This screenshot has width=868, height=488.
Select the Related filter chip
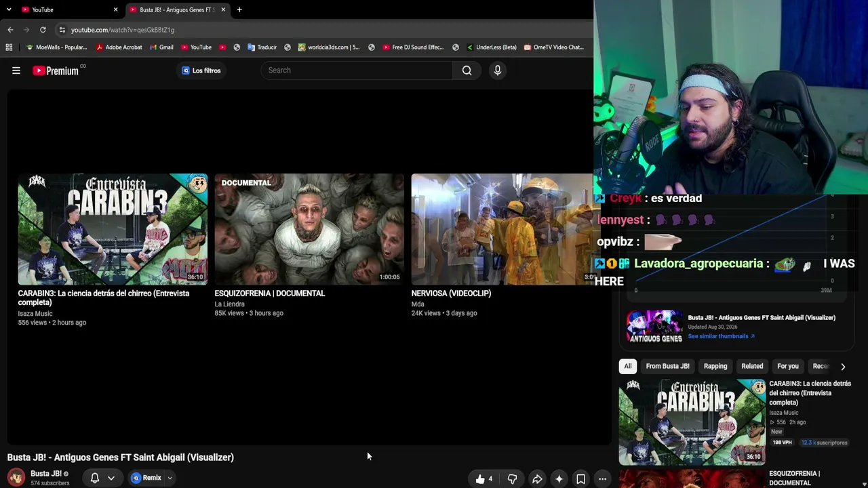coord(752,367)
